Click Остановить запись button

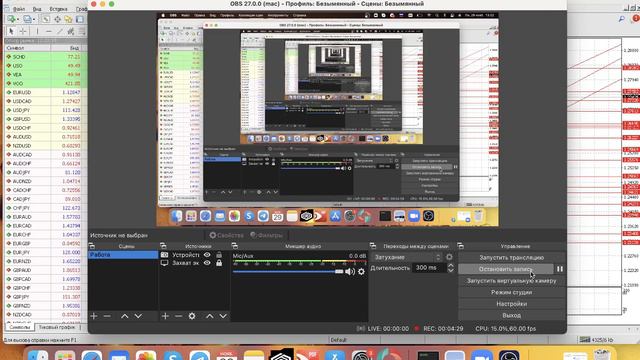[x=506, y=269]
